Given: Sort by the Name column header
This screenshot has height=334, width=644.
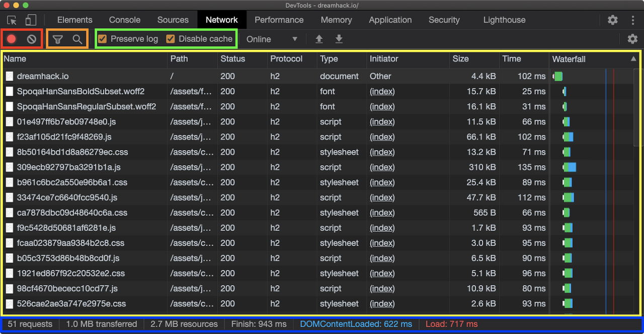Looking at the screenshot, I should (x=85, y=59).
